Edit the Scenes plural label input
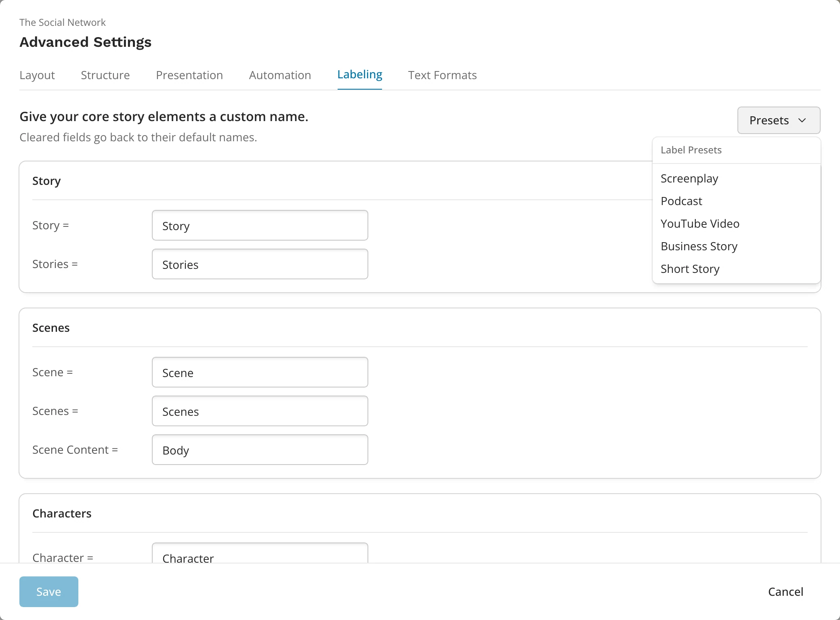 [x=260, y=411]
